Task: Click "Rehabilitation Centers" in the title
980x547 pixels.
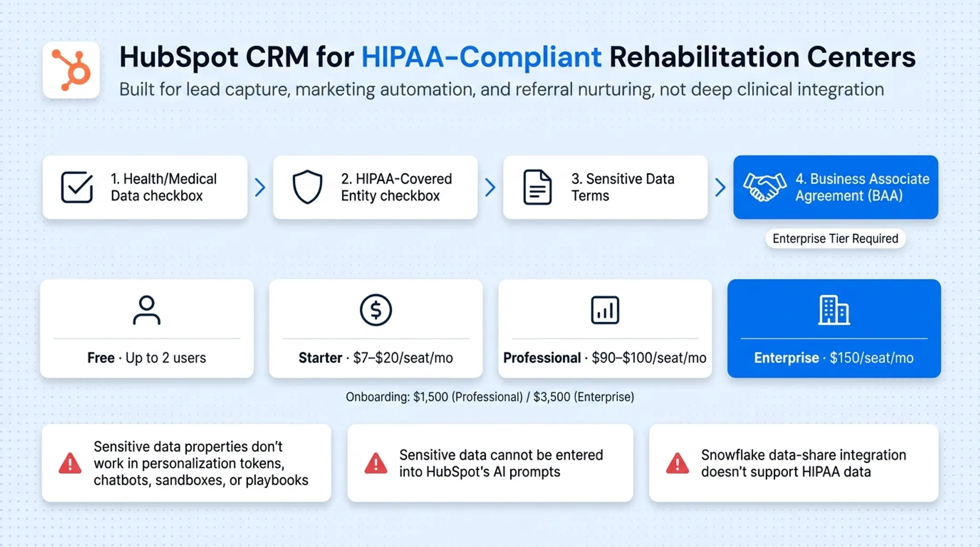Action: (762, 57)
